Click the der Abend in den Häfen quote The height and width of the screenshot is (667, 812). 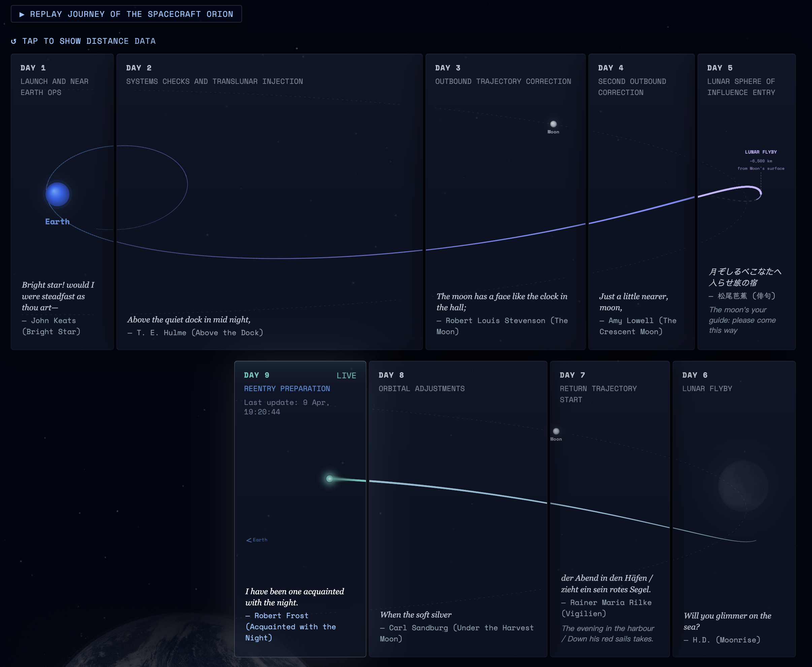click(607, 583)
